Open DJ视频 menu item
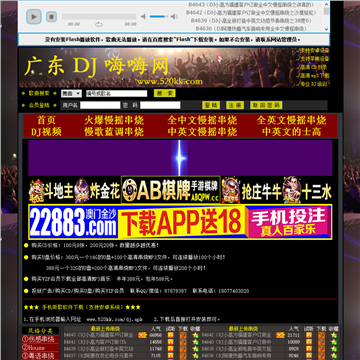The width and height of the screenshot is (360, 360). (46, 132)
